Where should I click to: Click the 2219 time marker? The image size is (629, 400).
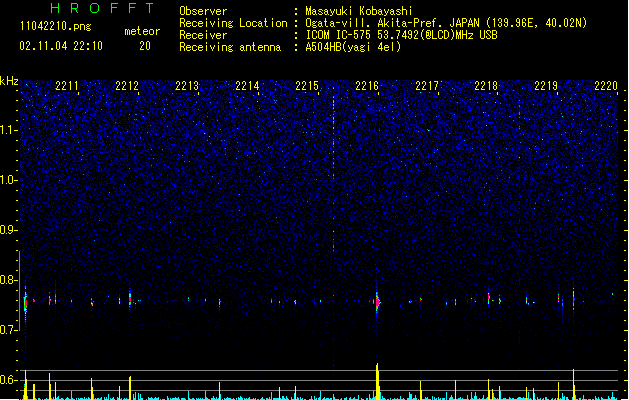pos(546,86)
